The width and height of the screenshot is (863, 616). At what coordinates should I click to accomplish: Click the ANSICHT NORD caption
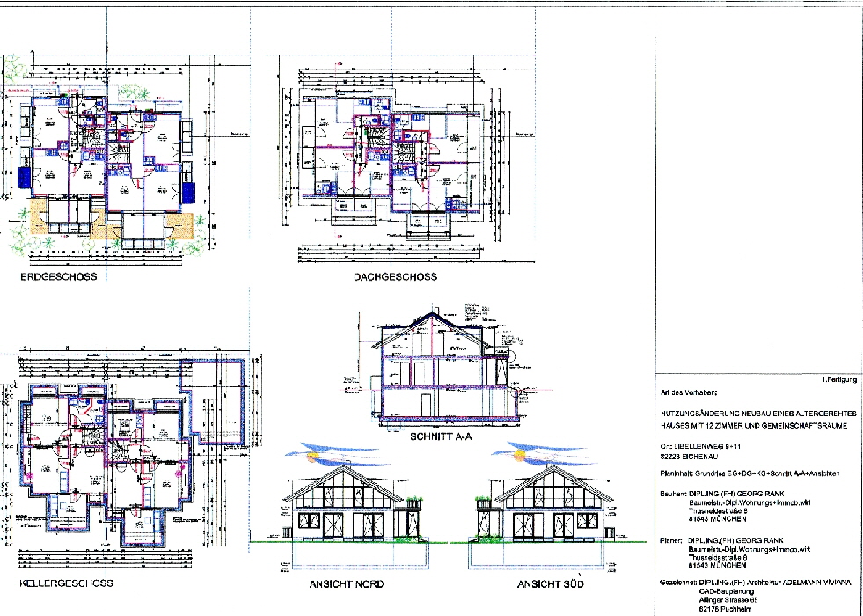[x=345, y=584]
